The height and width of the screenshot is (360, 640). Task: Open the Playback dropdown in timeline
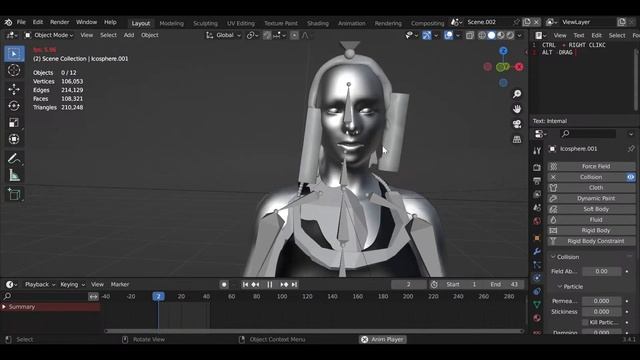[40, 284]
